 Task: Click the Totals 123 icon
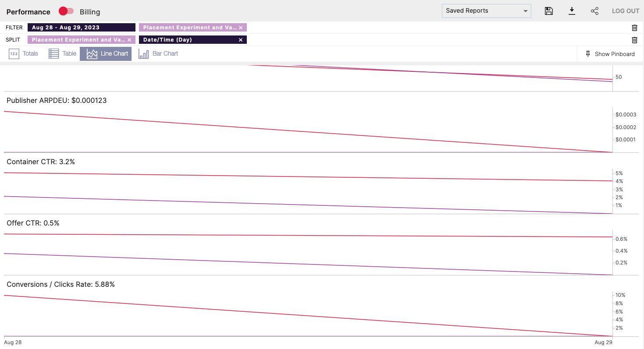[14, 54]
